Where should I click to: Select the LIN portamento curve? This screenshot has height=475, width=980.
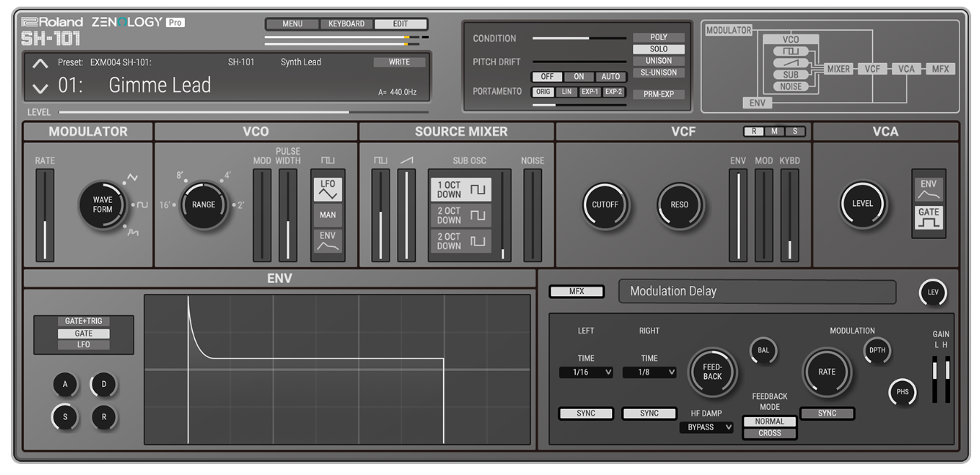(567, 92)
